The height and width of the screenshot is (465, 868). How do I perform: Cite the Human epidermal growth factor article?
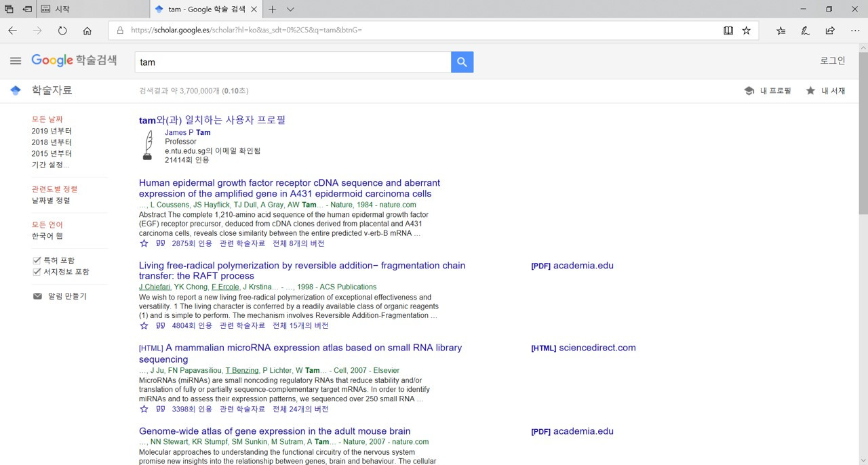160,243
